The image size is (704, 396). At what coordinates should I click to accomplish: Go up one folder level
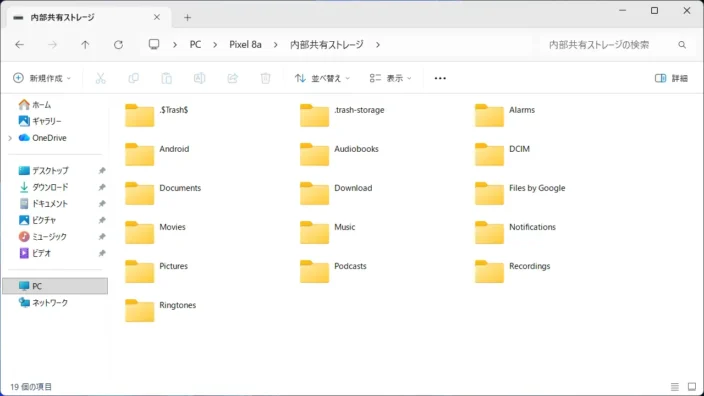pyautogui.click(x=85, y=44)
